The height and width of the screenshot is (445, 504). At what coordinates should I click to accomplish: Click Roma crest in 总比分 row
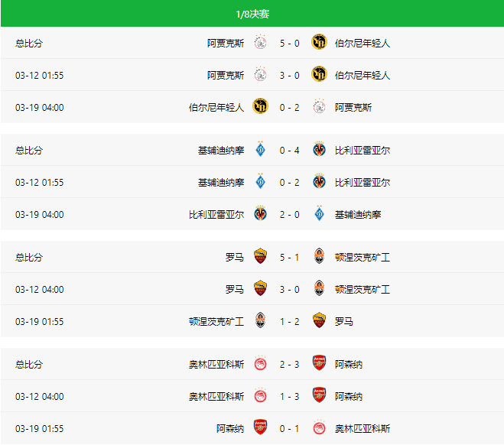click(x=260, y=256)
